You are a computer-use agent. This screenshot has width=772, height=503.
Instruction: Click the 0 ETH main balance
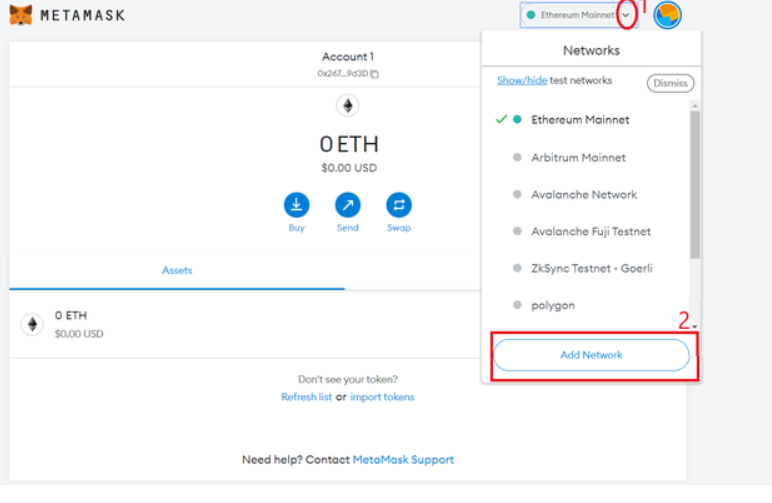coord(349,144)
